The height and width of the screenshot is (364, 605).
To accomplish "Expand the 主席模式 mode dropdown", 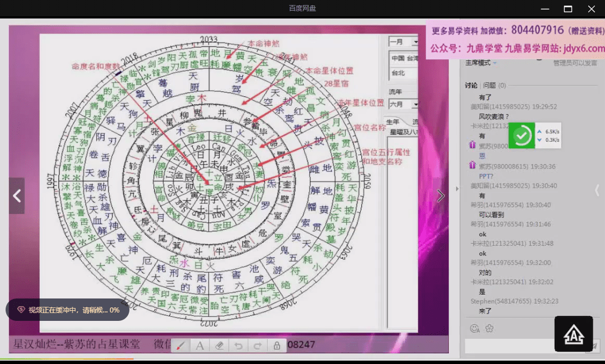I will point(481,63).
